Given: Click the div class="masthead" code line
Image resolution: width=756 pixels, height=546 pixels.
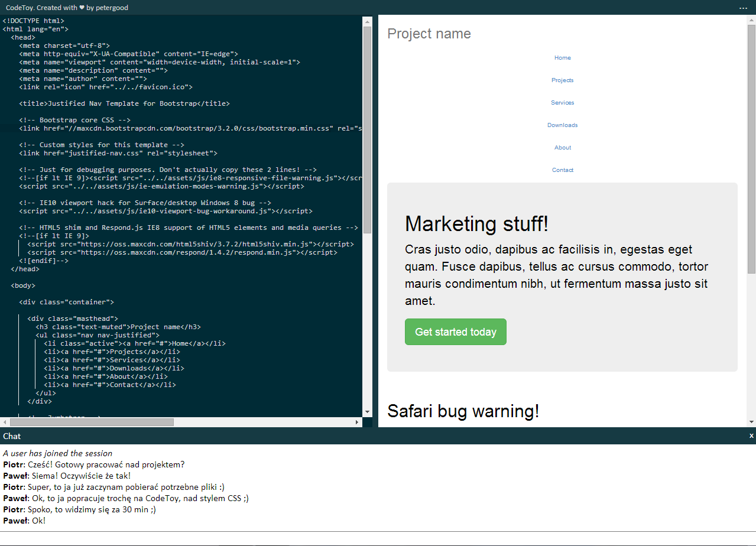Looking at the screenshot, I should (x=73, y=318).
